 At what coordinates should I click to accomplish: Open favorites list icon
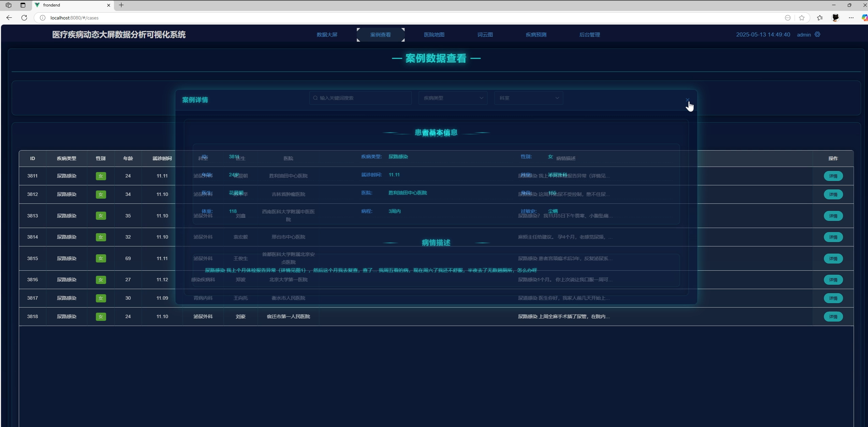(x=820, y=18)
